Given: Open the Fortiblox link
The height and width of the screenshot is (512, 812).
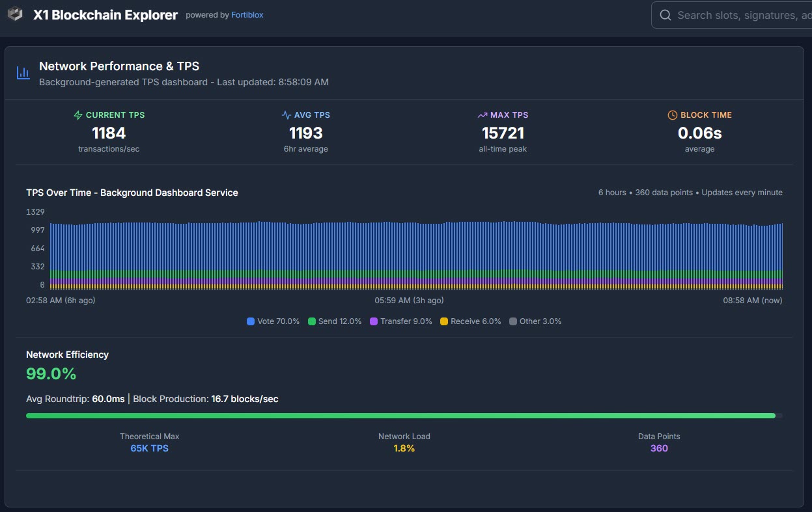Looking at the screenshot, I should (x=247, y=15).
